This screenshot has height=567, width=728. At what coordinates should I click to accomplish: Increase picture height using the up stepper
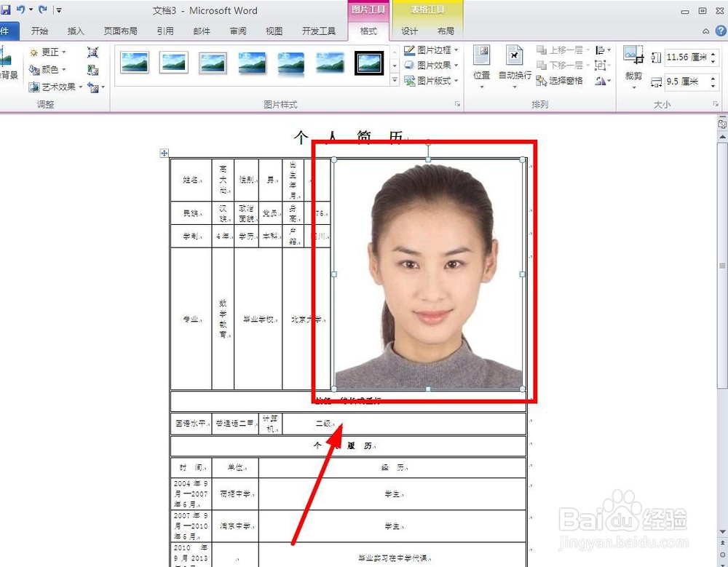(713, 55)
